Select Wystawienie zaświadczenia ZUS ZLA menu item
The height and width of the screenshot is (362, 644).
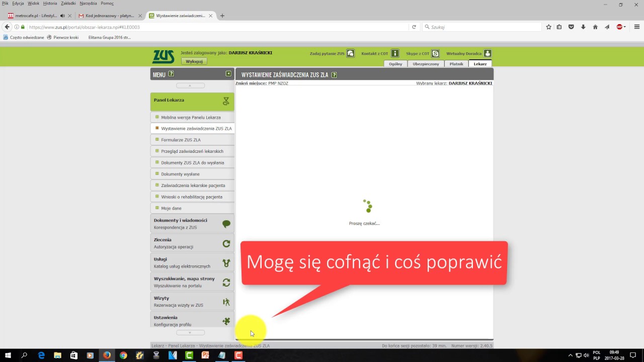[192, 128]
